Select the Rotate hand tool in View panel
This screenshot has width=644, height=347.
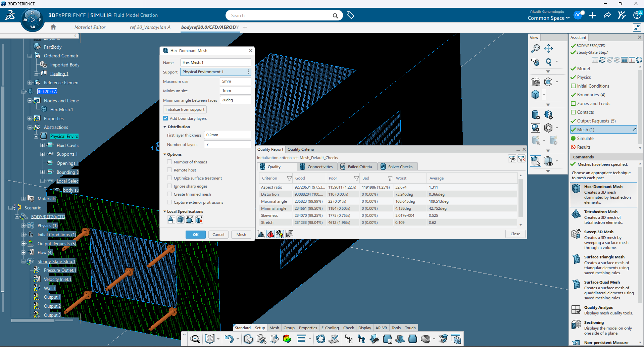click(536, 62)
